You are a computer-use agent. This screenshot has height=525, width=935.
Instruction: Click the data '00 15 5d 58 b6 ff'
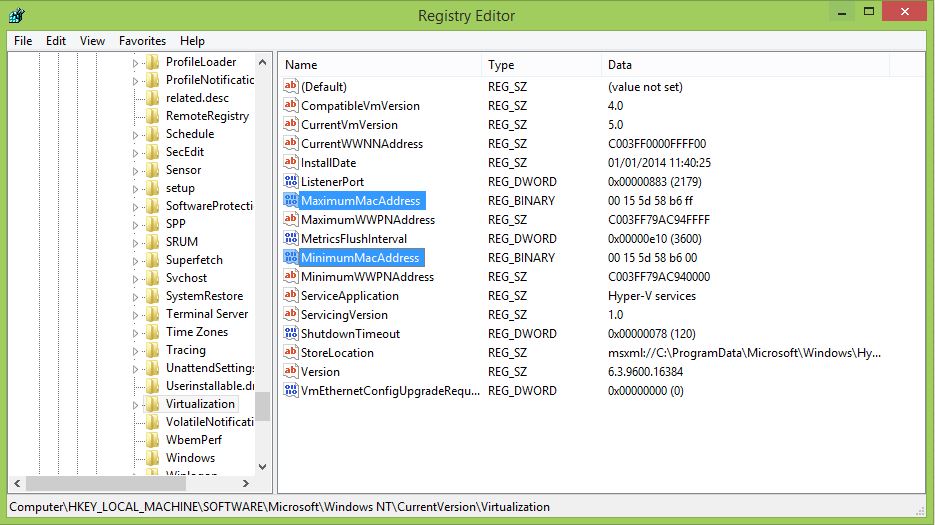tap(650, 200)
